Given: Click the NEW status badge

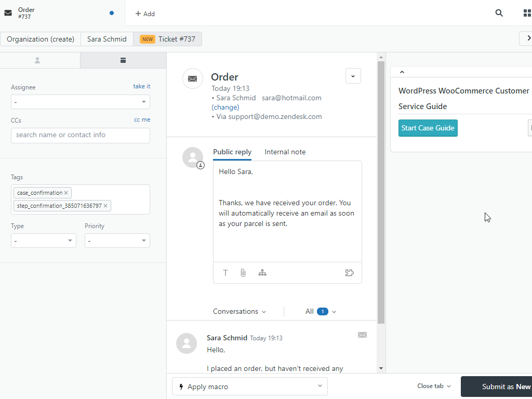Looking at the screenshot, I should pos(148,39).
